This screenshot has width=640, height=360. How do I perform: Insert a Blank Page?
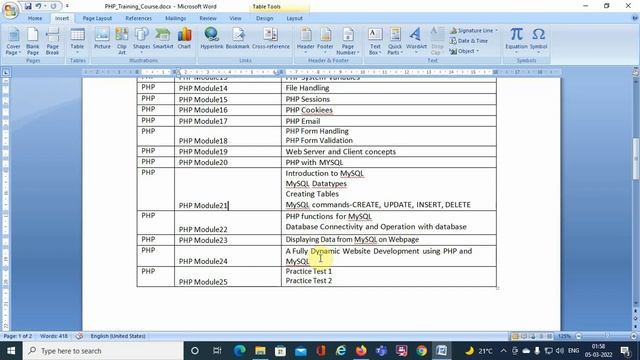click(x=33, y=41)
